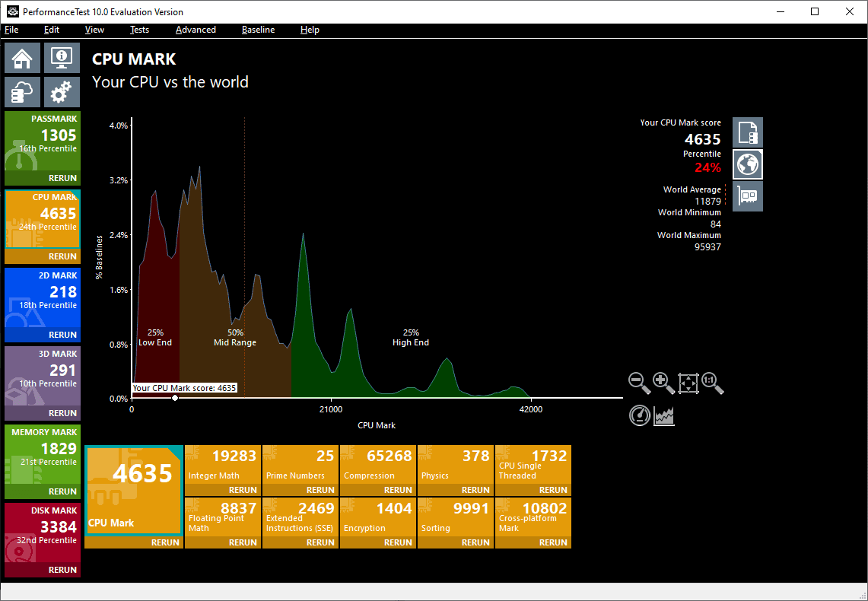This screenshot has width=868, height=601.
Task: Switch to the distribution chart view icon
Action: (663, 415)
